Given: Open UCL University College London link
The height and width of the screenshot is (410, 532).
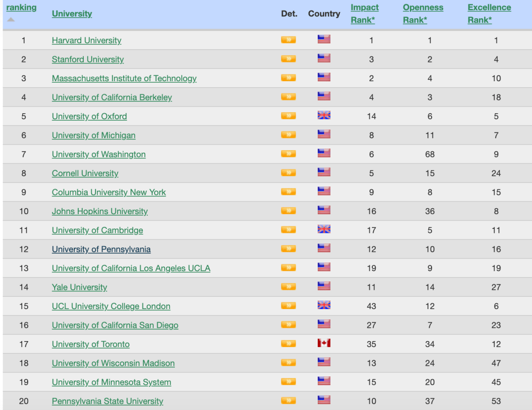Looking at the screenshot, I should (111, 306).
